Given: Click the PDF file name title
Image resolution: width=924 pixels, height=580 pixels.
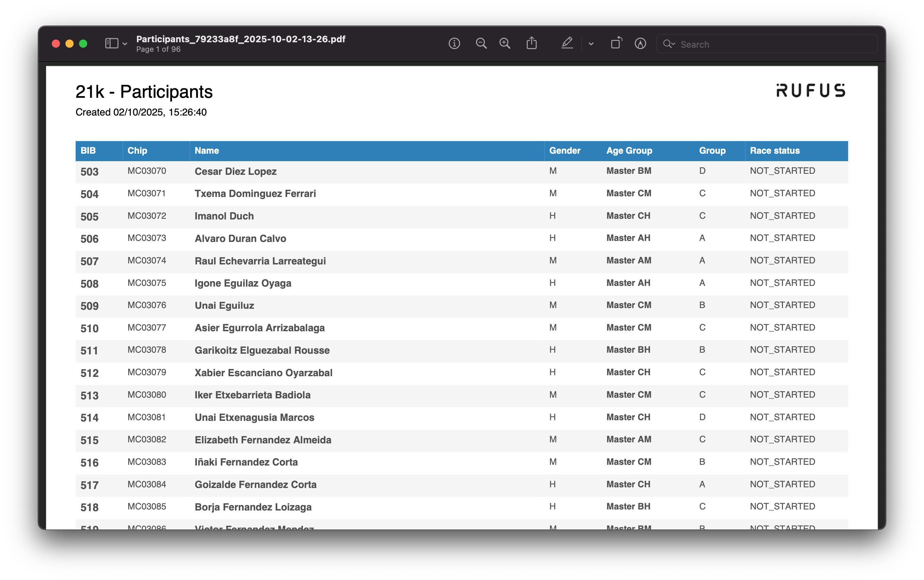Looking at the screenshot, I should click(x=241, y=39).
